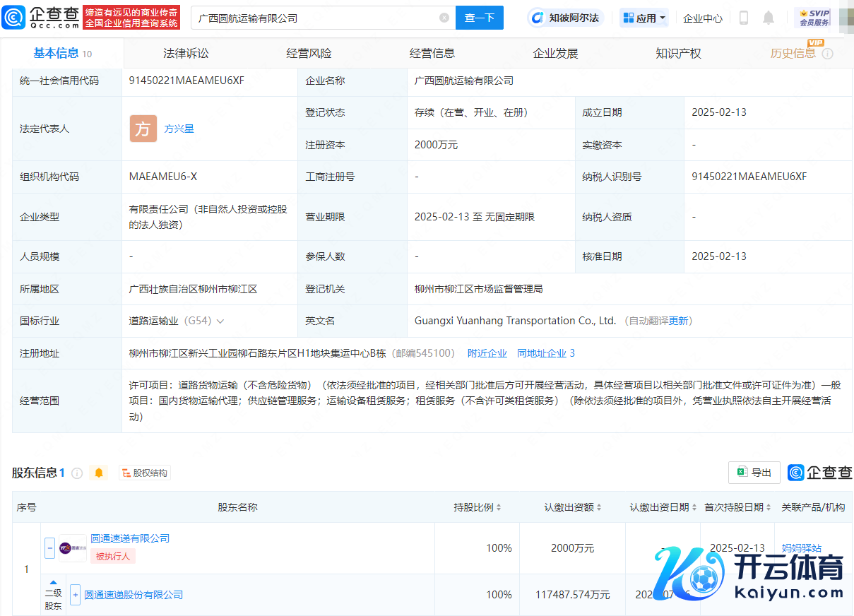Open 知彼阿尔法 AI assistant

[x=565, y=18]
